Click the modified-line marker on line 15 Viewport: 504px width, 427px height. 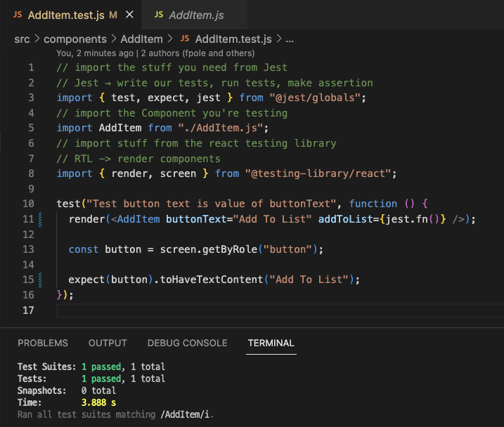pos(40,280)
